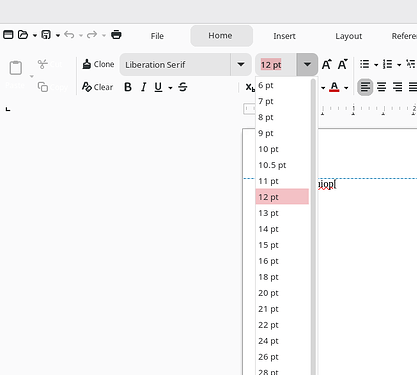This screenshot has height=375, width=417.
Task: Click the red font color button
Action: click(334, 87)
